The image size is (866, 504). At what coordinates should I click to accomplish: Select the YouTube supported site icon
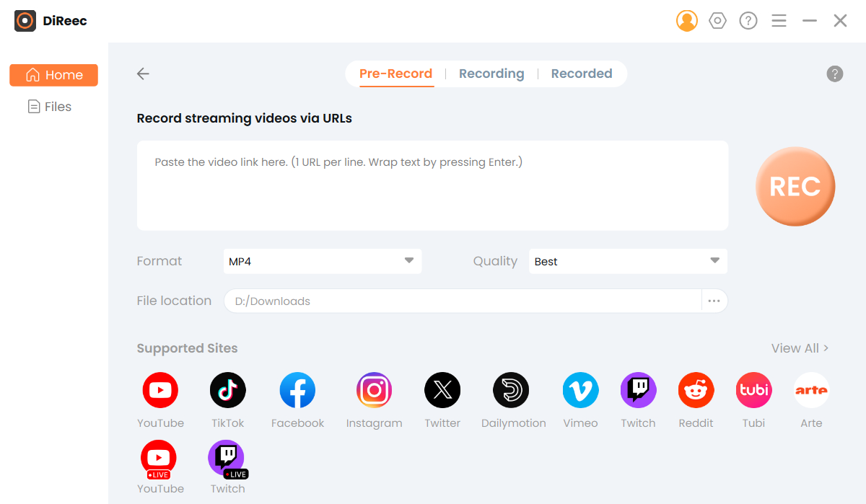[x=159, y=389]
